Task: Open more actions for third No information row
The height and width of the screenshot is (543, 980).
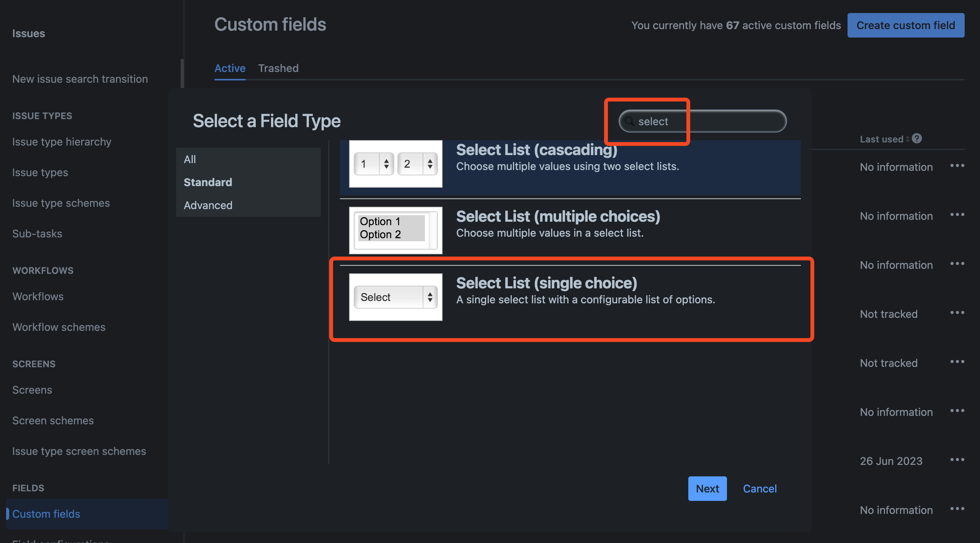Action: click(957, 263)
